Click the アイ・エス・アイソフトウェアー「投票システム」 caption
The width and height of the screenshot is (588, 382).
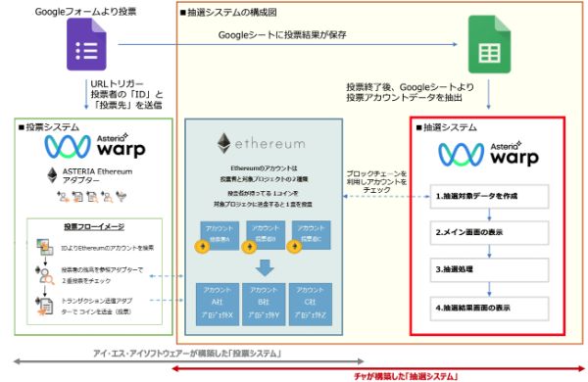click(x=187, y=354)
